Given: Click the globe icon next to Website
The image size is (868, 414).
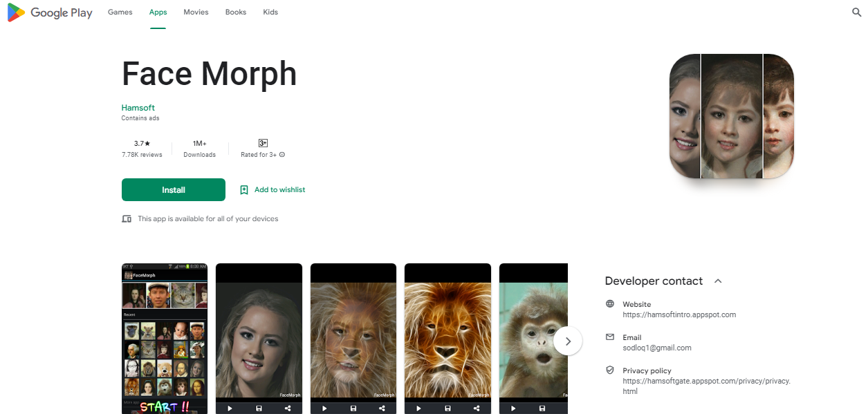Looking at the screenshot, I should pos(609,304).
